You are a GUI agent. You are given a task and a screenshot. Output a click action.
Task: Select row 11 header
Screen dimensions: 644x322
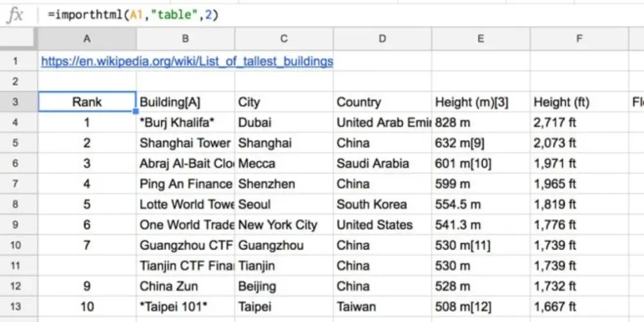click(16, 266)
